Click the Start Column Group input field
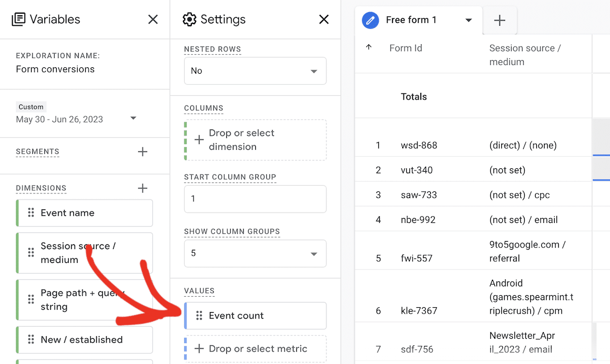 (255, 199)
